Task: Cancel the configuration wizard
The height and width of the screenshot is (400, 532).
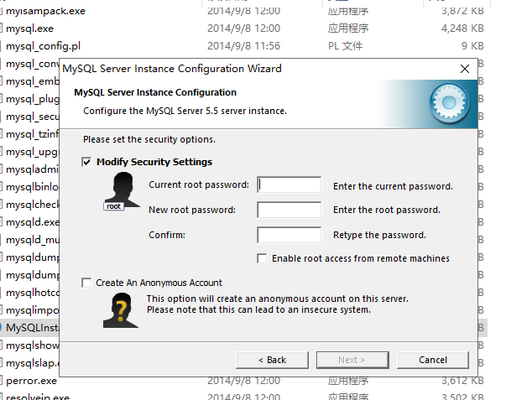Action: tap(433, 360)
